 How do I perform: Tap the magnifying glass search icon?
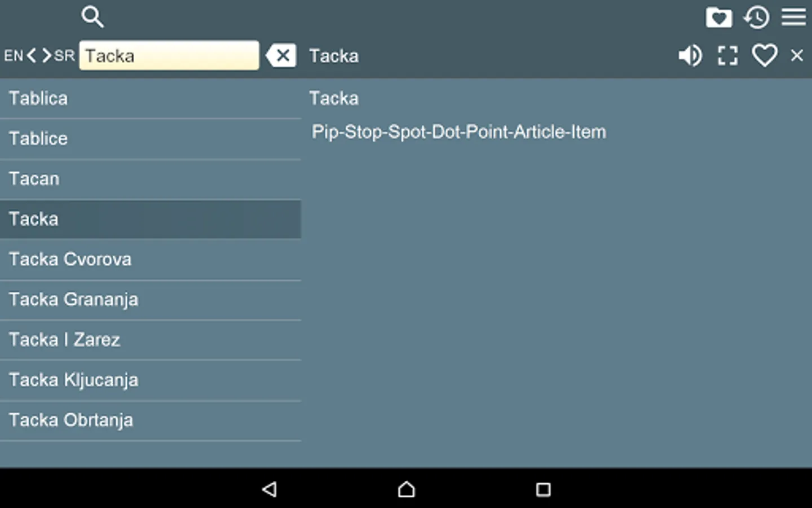click(x=92, y=17)
